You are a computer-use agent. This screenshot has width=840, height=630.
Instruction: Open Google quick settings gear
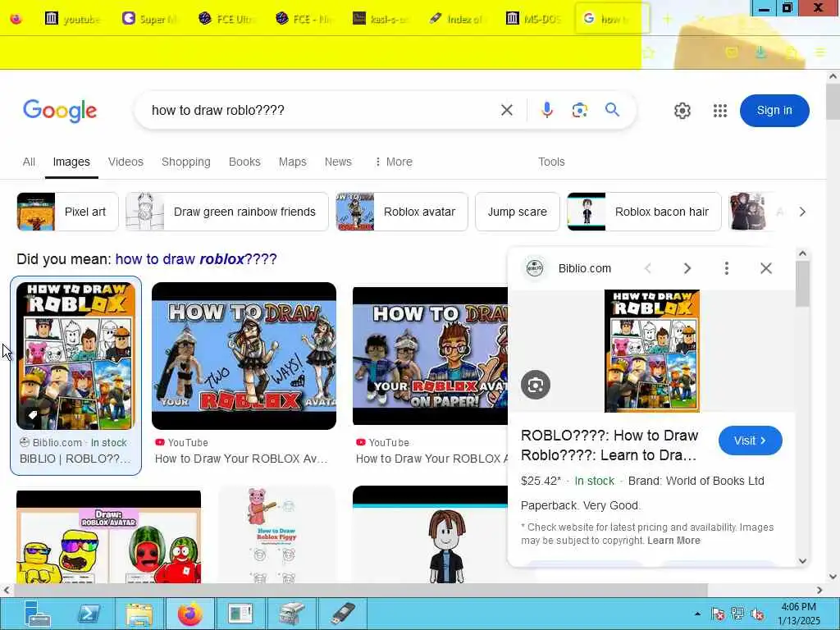[x=682, y=111]
